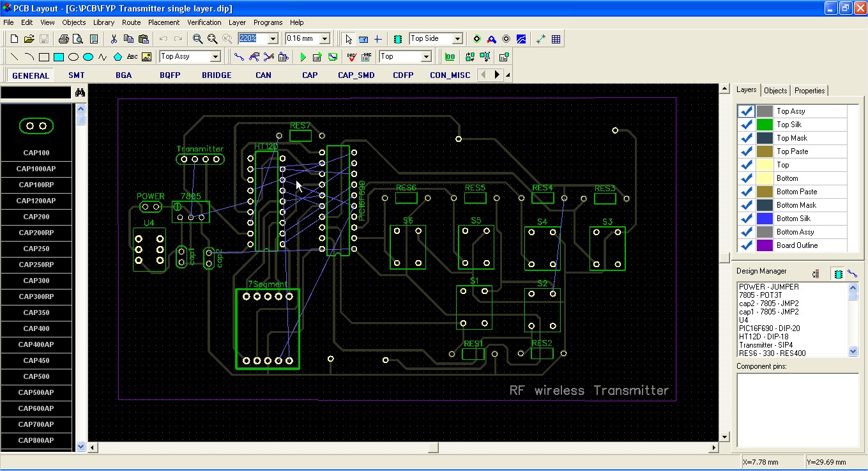Screen dimensions: 868x471
Task: Select 'PIC16F690 - DIP-20' in Design Manager
Action: (x=770, y=328)
